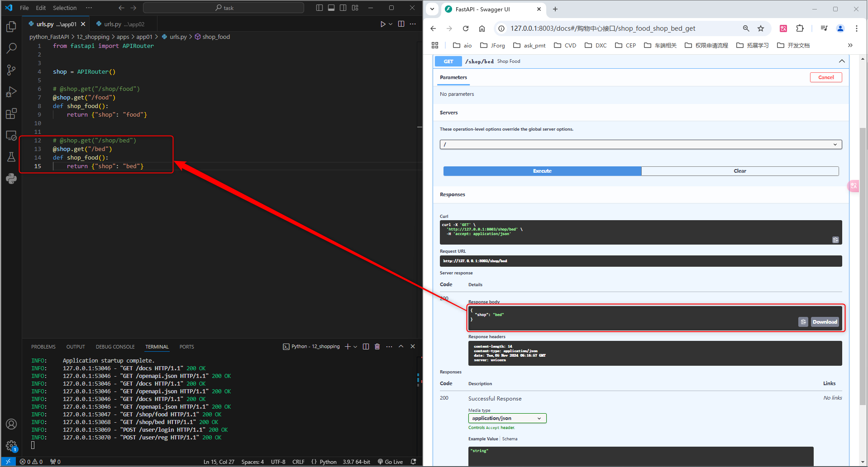Image resolution: width=868 pixels, height=467 pixels.
Task: Open the Selection menu
Action: click(x=64, y=8)
